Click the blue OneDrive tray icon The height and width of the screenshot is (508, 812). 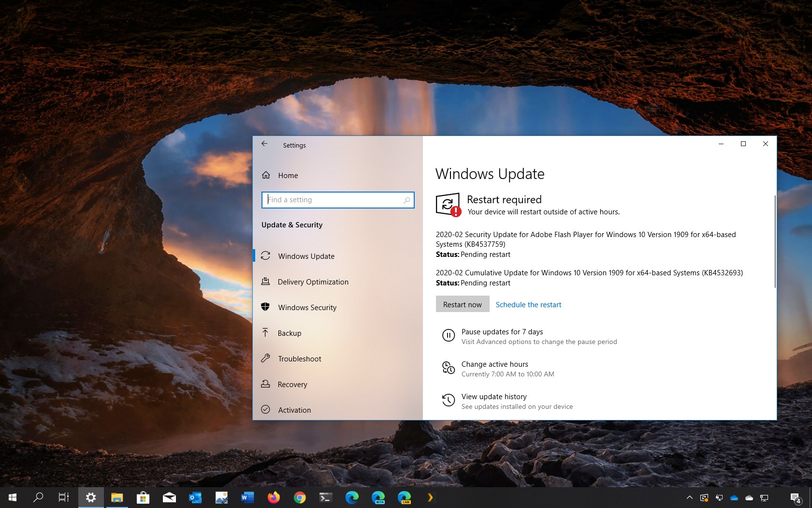pos(734,497)
